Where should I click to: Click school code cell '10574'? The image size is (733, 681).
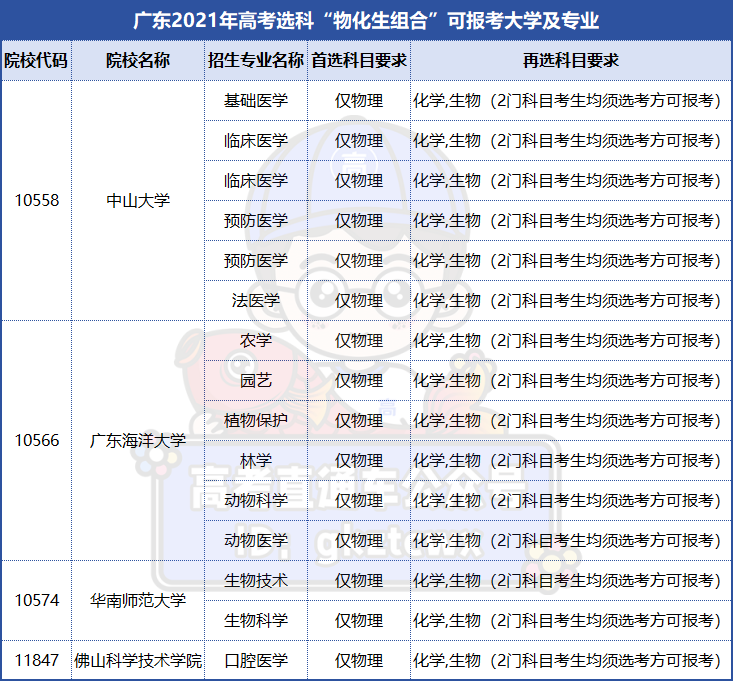coord(36,600)
